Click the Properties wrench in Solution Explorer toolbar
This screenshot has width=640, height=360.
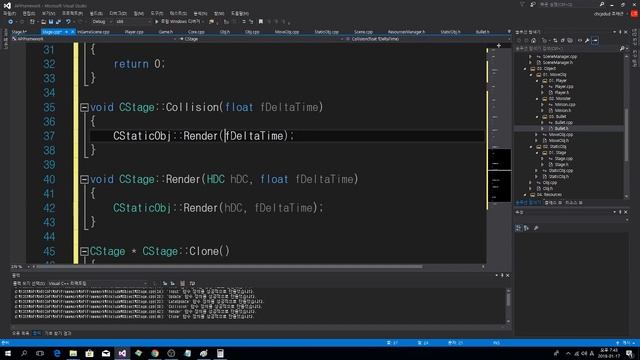point(587,40)
